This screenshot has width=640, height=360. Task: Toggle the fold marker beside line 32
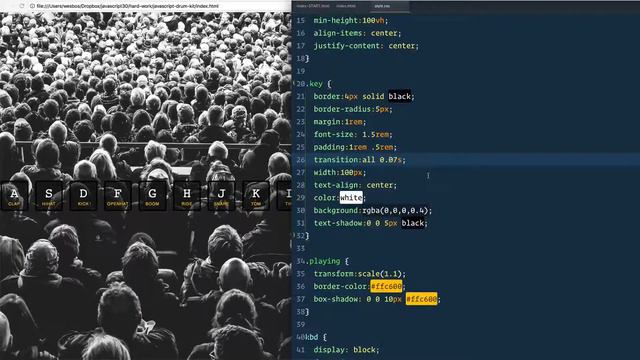(295, 236)
